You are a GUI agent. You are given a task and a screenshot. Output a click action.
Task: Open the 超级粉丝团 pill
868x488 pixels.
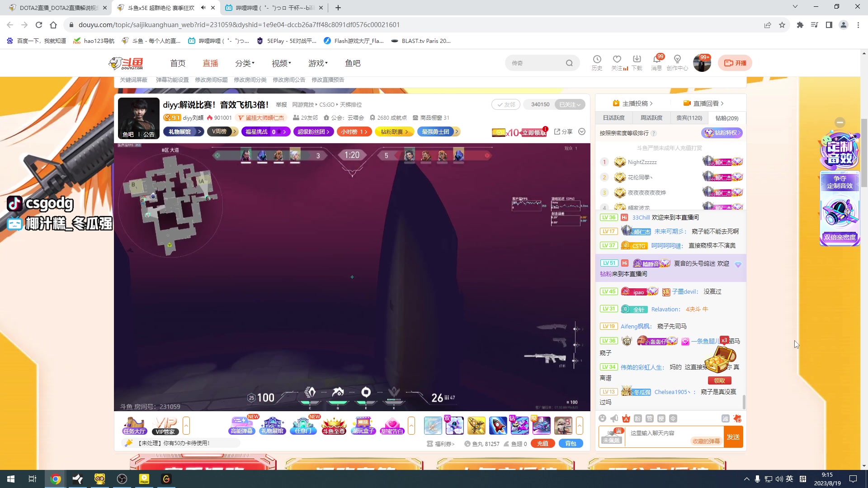(x=313, y=131)
